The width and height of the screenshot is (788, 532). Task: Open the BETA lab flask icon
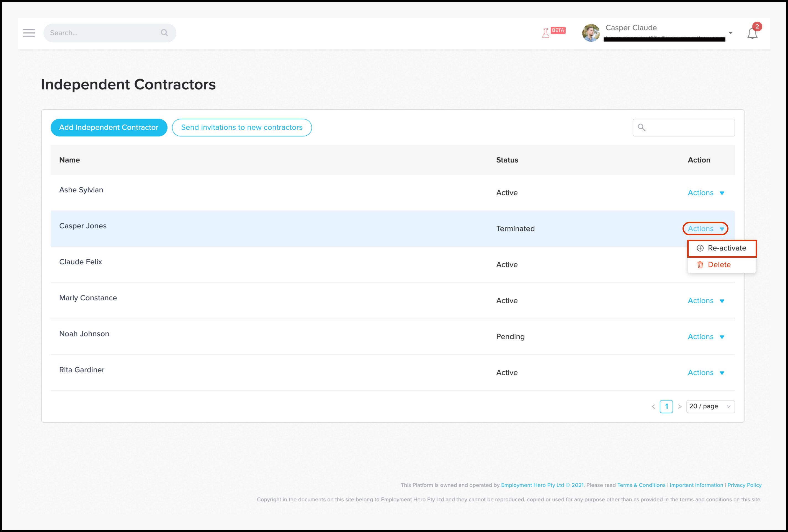point(545,33)
